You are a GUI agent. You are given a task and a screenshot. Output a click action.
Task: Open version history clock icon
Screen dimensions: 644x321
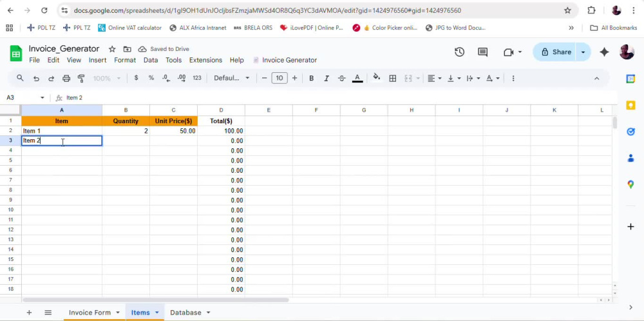pyautogui.click(x=459, y=52)
